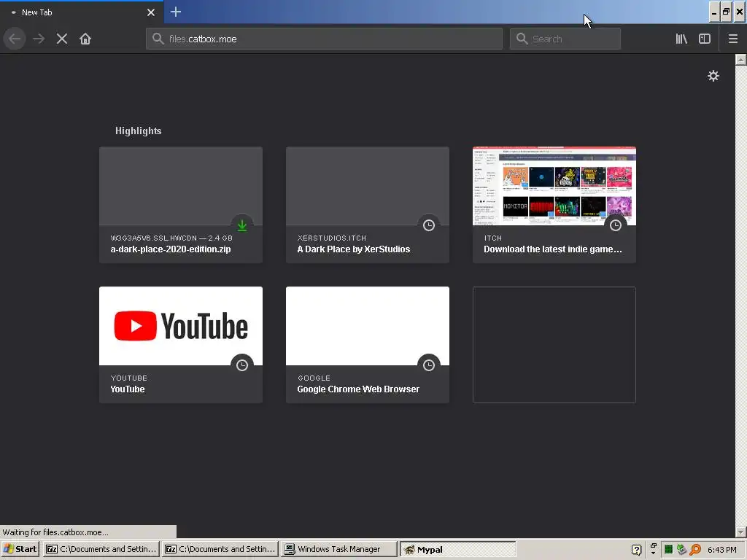
Task: Click history clock badge on itch card
Action: [x=616, y=225]
